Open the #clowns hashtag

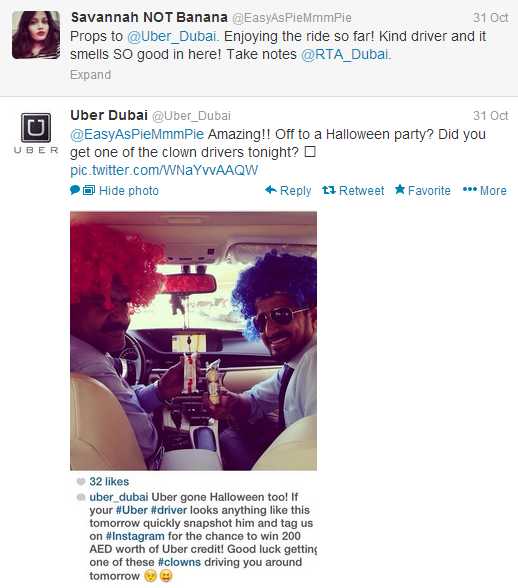[179, 562]
